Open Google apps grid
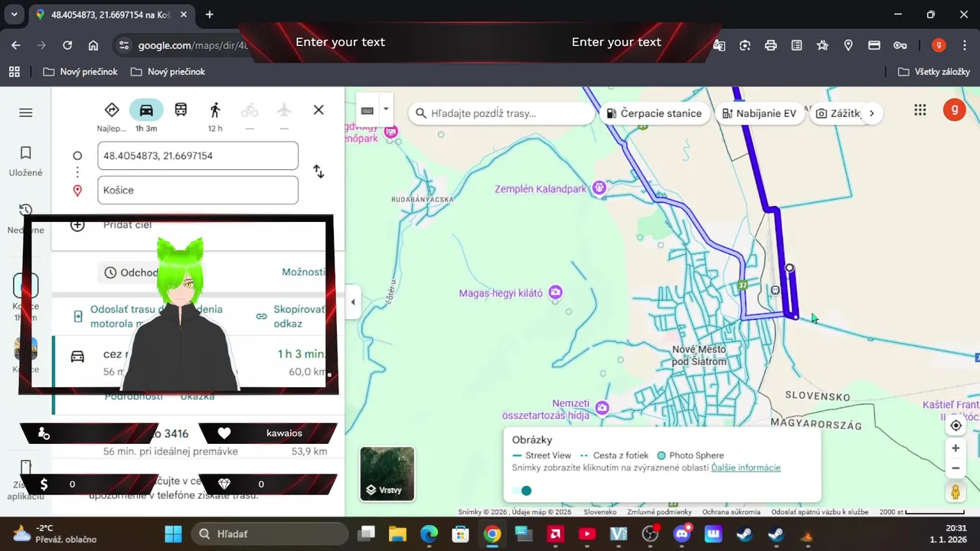Viewport: 980px width, 551px height. click(x=920, y=110)
